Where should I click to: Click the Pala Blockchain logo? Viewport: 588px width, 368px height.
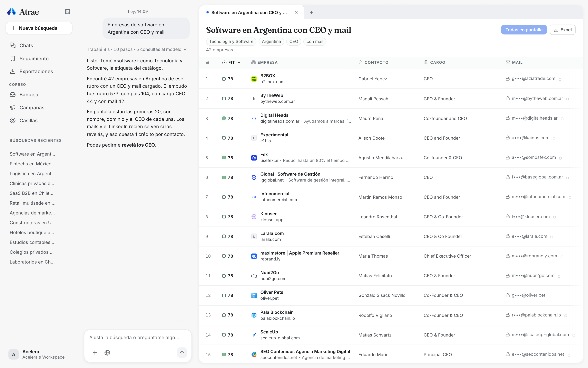(254, 315)
